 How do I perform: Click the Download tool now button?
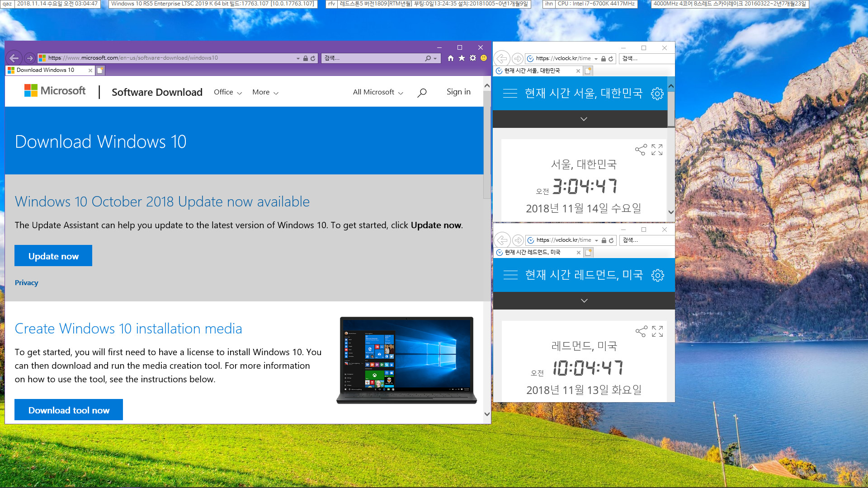69,410
